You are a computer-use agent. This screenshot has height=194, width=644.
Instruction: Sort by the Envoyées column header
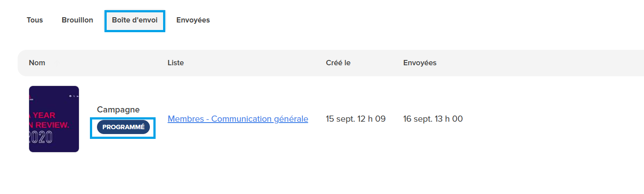420,63
